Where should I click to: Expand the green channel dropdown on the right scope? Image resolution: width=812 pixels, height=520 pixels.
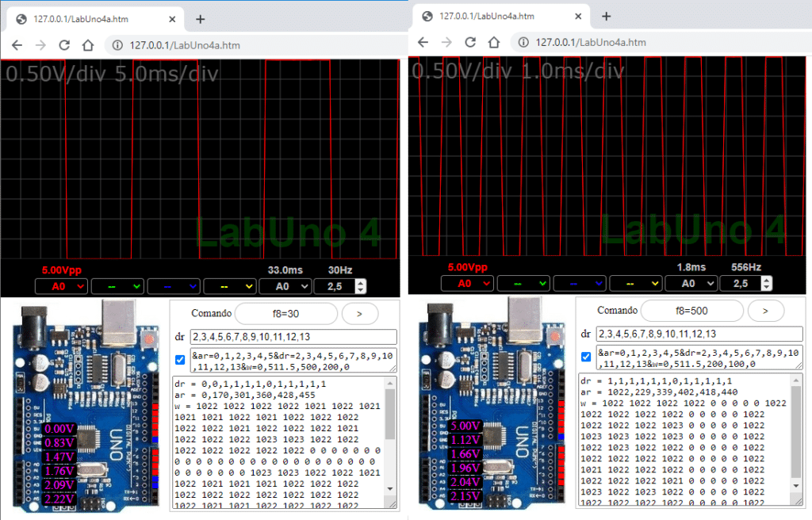click(522, 283)
